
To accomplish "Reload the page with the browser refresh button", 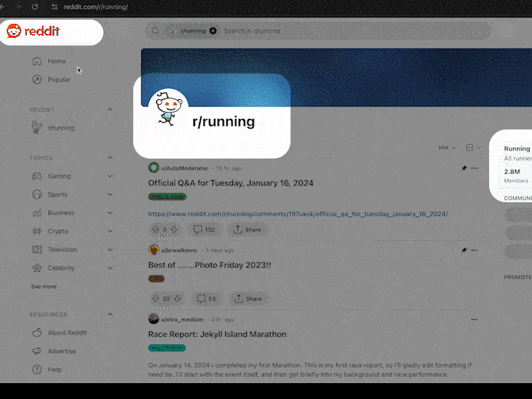I will [35, 7].
